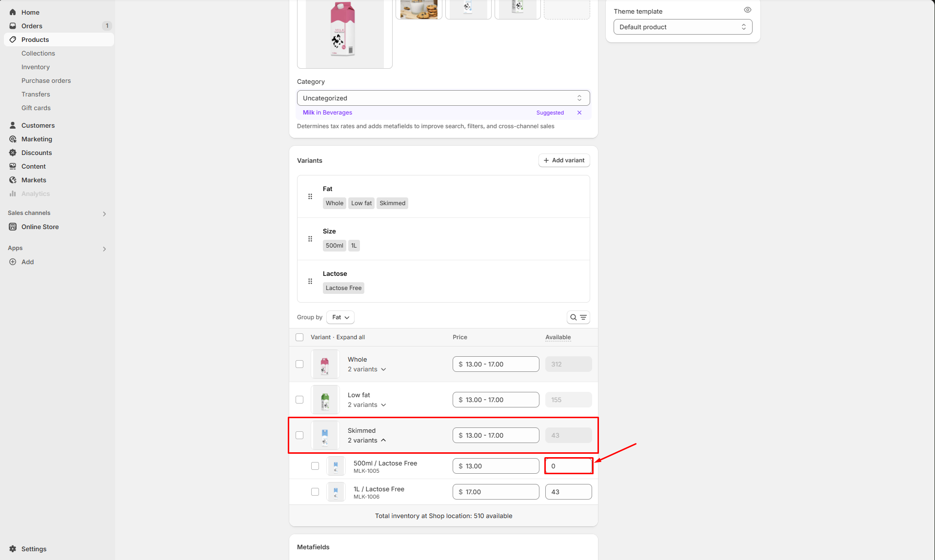Expand the Low fat 2 variants list
Image resolution: width=935 pixels, height=560 pixels.
367,405
